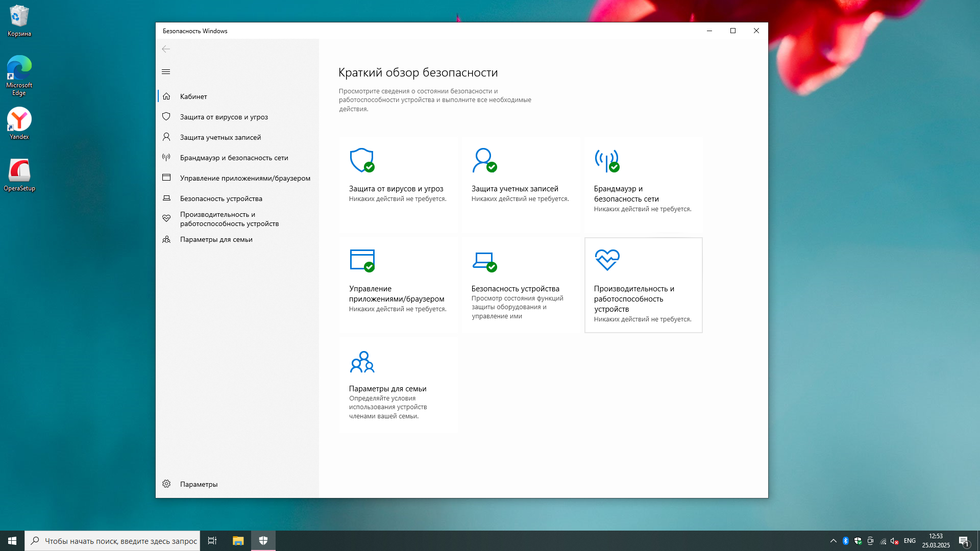Open the ENG language selector in tray
The height and width of the screenshot is (551, 980).
click(x=909, y=541)
